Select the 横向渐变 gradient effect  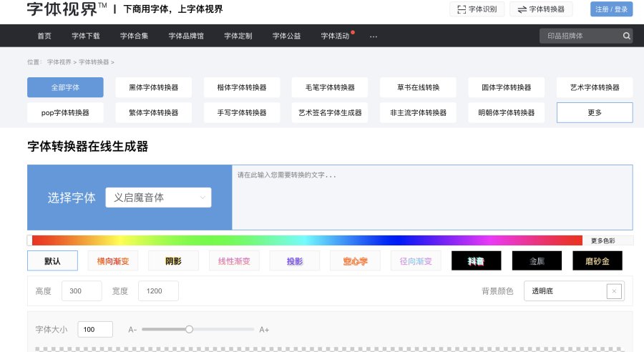point(113,261)
